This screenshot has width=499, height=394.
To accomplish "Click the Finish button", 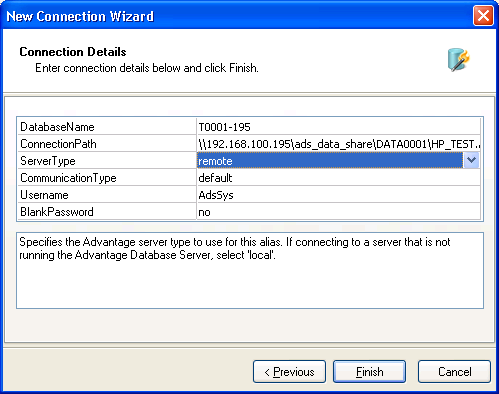I will click(x=369, y=371).
